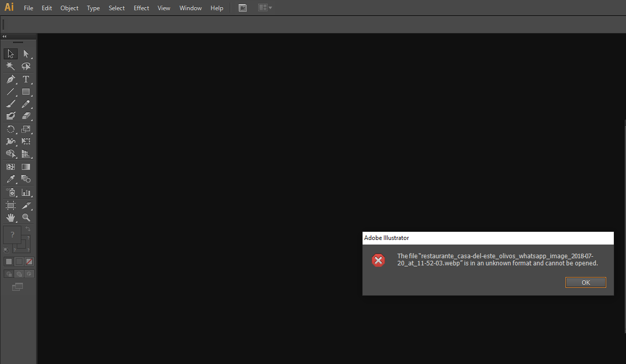
Task: Enable the Draw Behind drawing mode
Action: (x=18, y=274)
